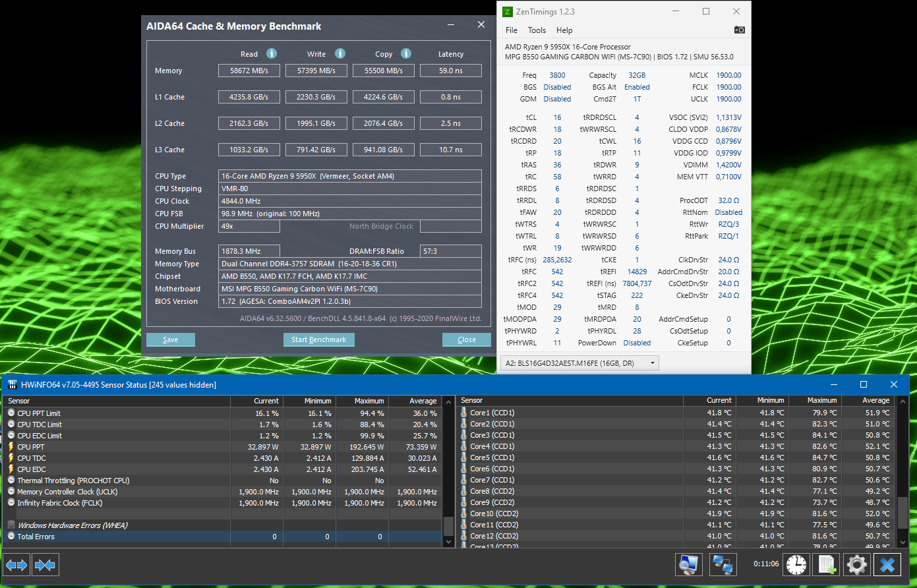Click the elapsed timer 0:11:06 in HWiNFO
The width and height of the screenshot is (917, 588).
click(766, 564)
